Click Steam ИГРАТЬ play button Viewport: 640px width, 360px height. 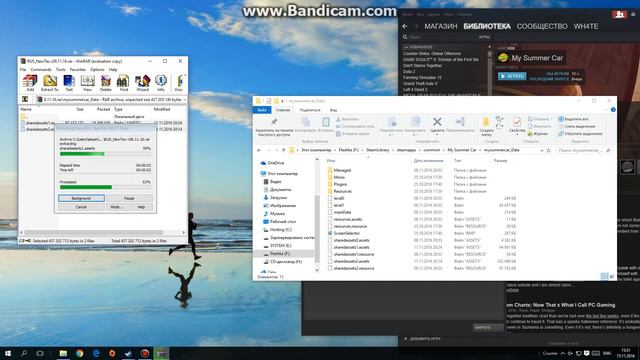pos(511,76)
